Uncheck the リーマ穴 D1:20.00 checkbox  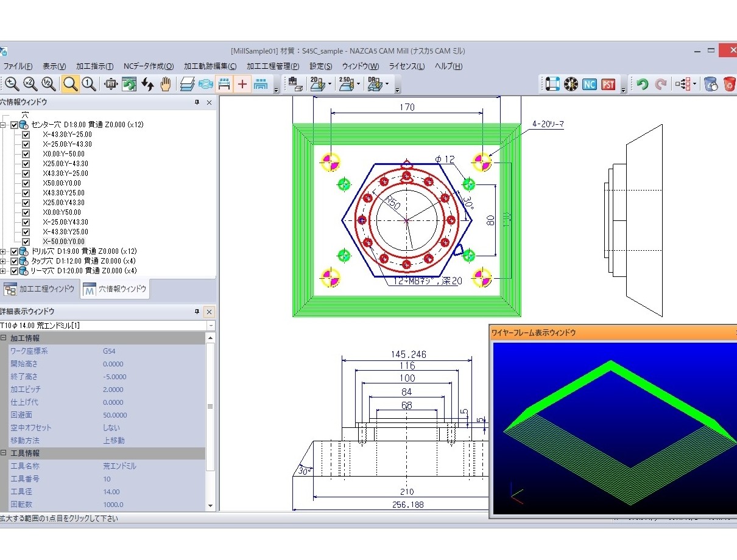[x=15, y=271]
